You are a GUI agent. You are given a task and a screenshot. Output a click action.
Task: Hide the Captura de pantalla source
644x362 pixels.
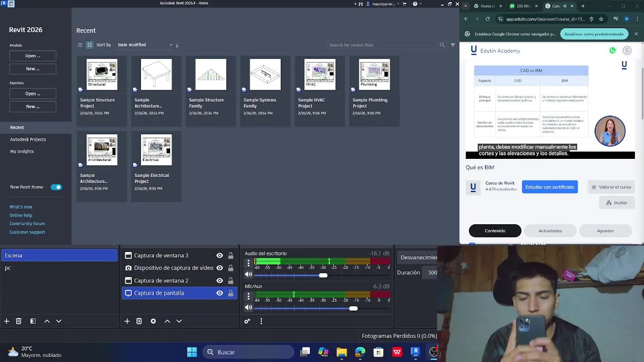tap(219, 293)
